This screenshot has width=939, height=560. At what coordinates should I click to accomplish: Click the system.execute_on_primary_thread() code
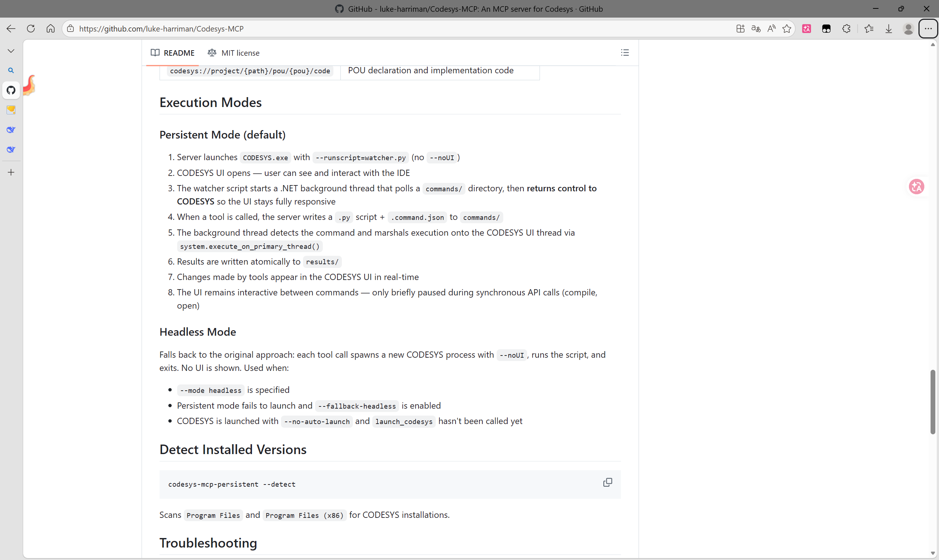click(249, 246)
